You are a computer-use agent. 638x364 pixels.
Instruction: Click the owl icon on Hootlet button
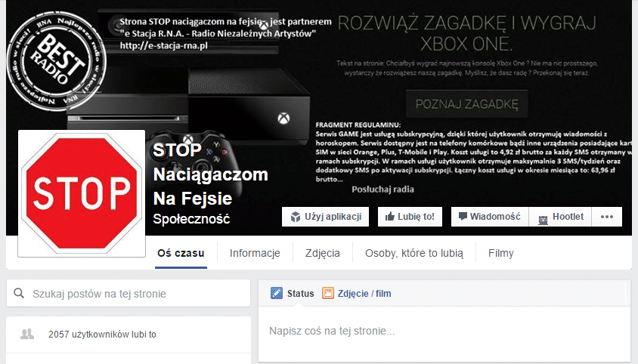543,220
